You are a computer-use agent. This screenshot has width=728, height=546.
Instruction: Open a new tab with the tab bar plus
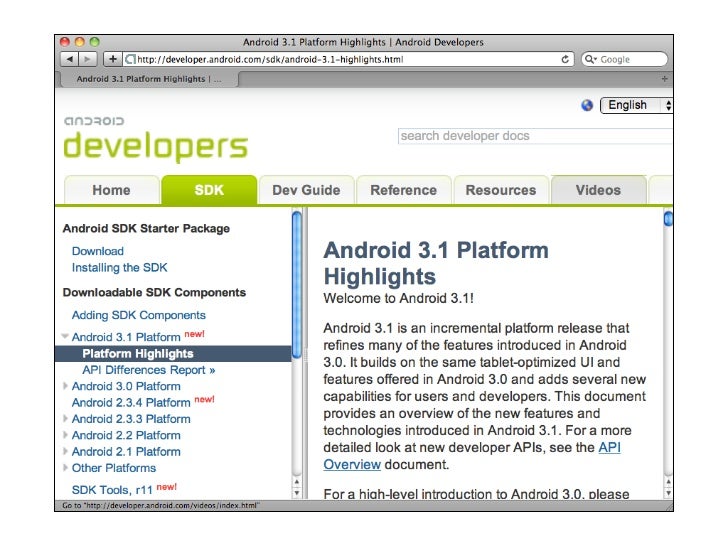click(x=664, y=79)
